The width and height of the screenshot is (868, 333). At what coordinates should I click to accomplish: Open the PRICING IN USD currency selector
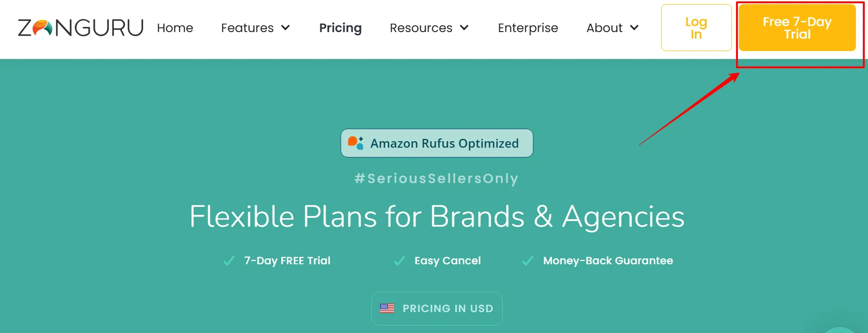tap(437, 308)
